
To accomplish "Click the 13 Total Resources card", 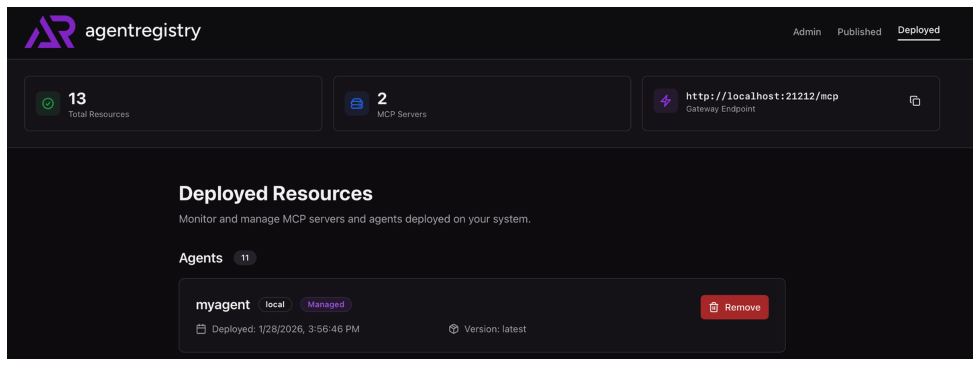I will point(173,103).
